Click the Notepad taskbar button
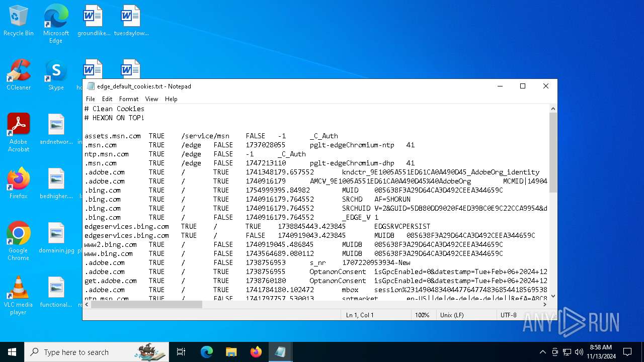 click(x=280, y=352)
